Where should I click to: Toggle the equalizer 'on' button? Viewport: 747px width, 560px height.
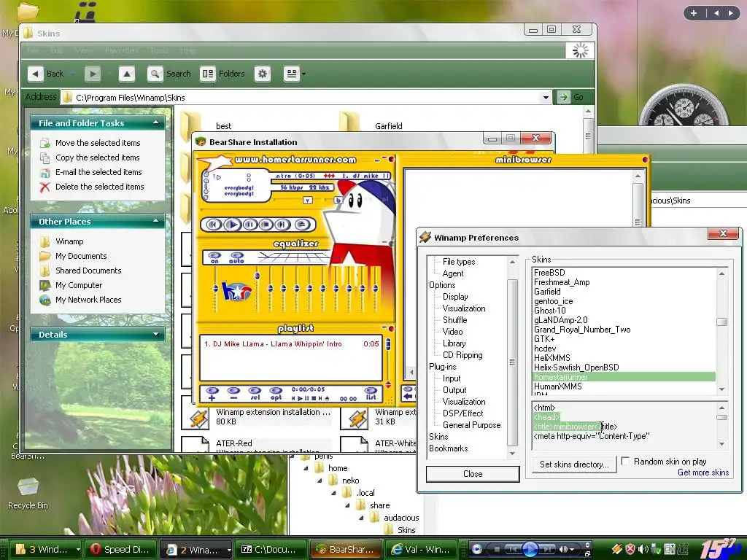215,257
